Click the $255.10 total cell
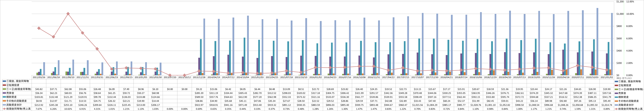 coord(68,105)
